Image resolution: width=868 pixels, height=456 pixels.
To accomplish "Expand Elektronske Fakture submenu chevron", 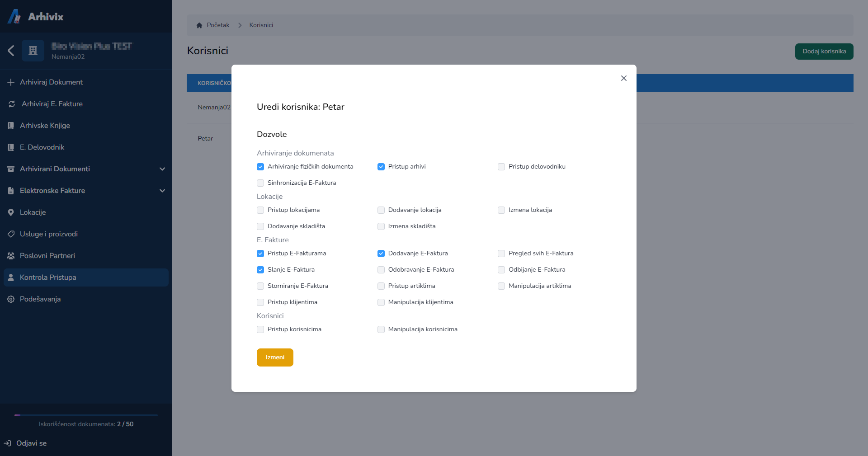I will click(x=162, y=191).
